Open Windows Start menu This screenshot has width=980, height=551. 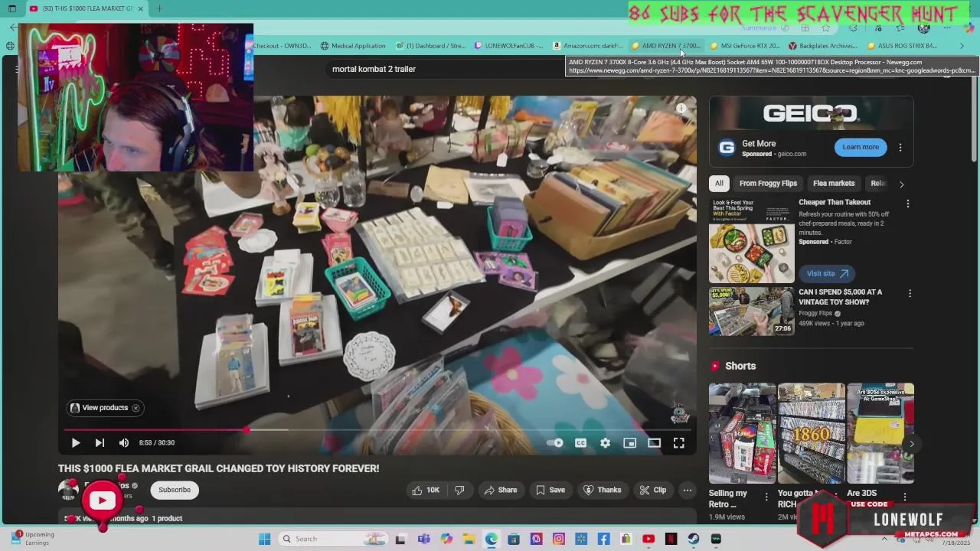point(264,539)
